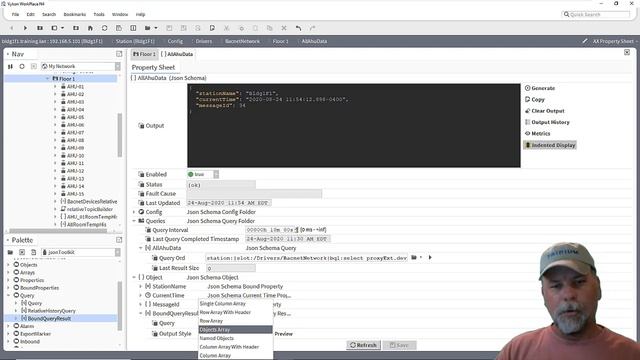
Task: Click Metrics beside the Output panel
Action: tap(537, 133)
